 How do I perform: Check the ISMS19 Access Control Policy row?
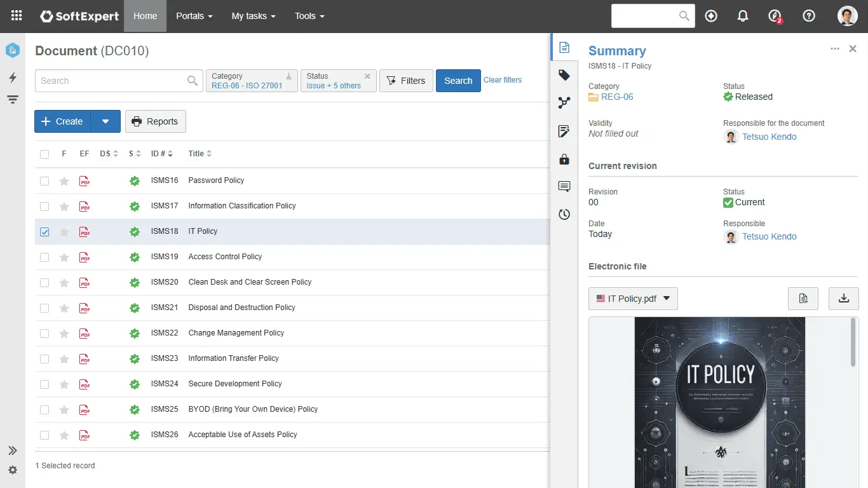(x=44, y=257)
